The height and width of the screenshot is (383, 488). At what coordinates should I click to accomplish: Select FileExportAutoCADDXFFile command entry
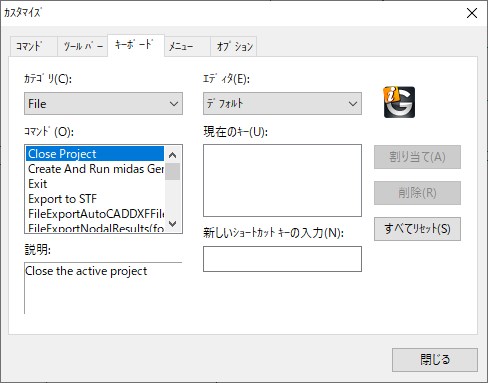95,214
